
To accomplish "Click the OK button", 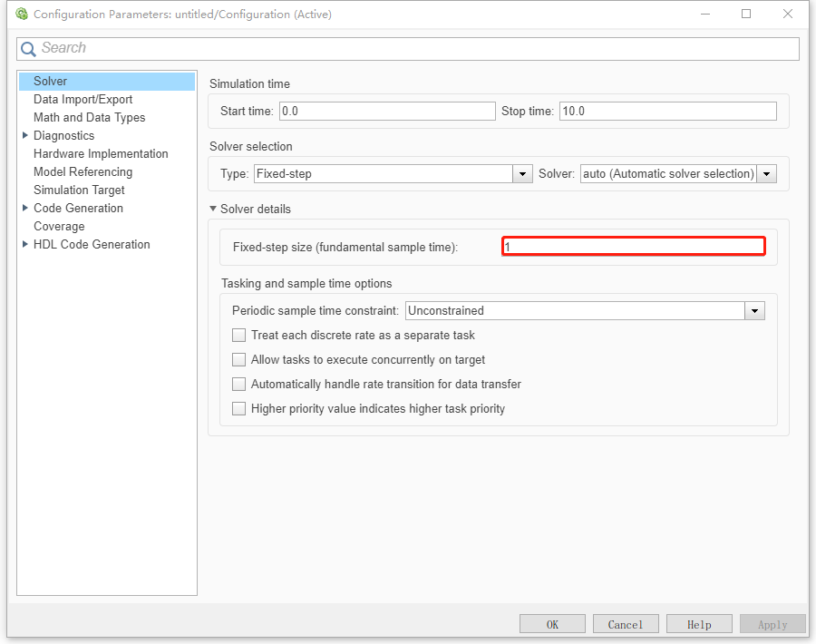I will 552,624.
